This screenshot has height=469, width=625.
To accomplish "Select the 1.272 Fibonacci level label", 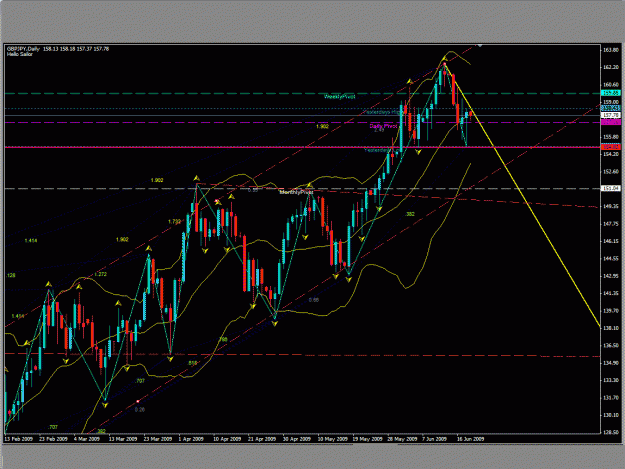I will tap(100, 275).
